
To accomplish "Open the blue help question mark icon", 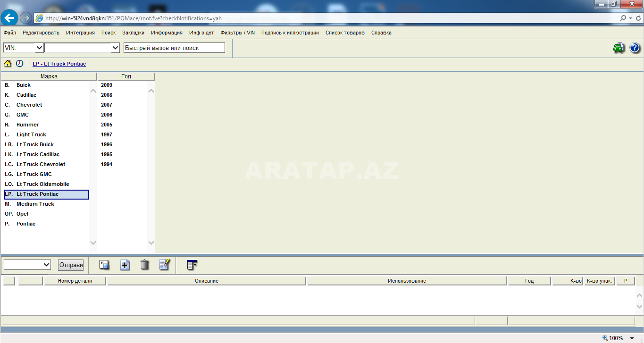I will pos(635,48).
